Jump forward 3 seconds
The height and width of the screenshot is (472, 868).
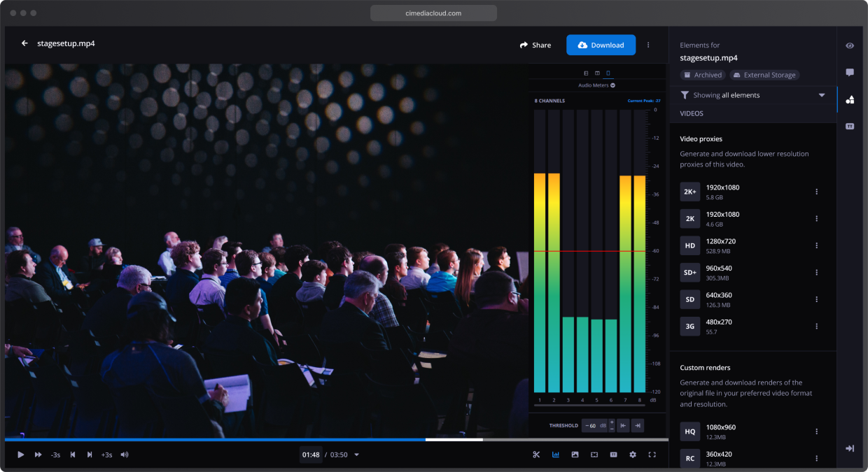[x=106, y=455]
